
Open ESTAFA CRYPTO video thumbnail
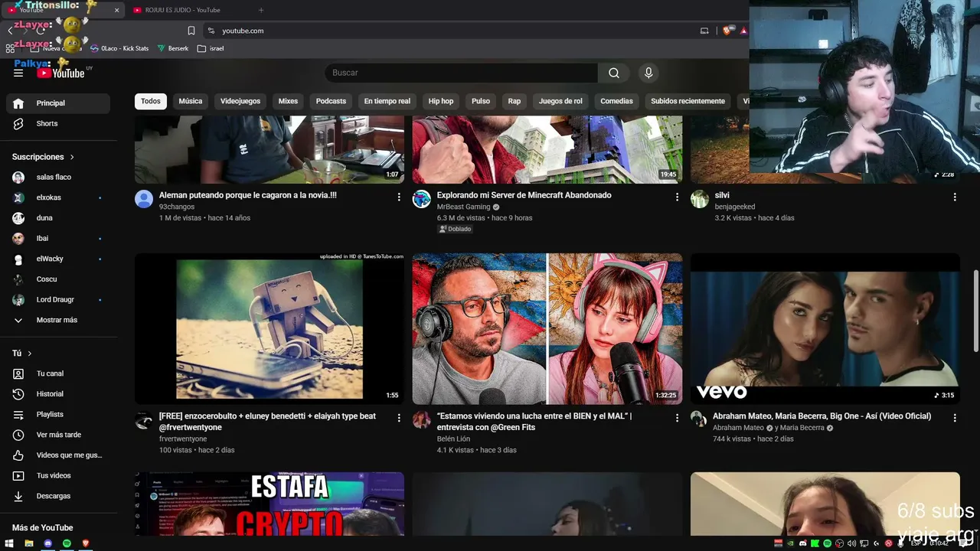click(x=269, y=504)
